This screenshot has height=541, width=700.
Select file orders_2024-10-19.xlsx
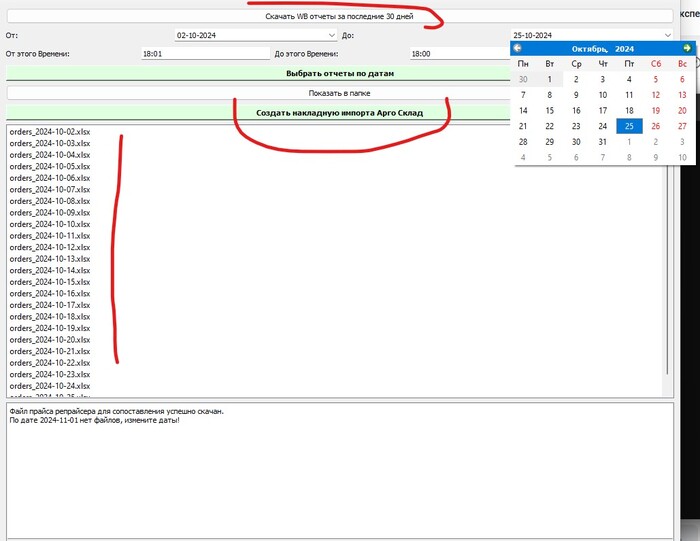point(50,329)
